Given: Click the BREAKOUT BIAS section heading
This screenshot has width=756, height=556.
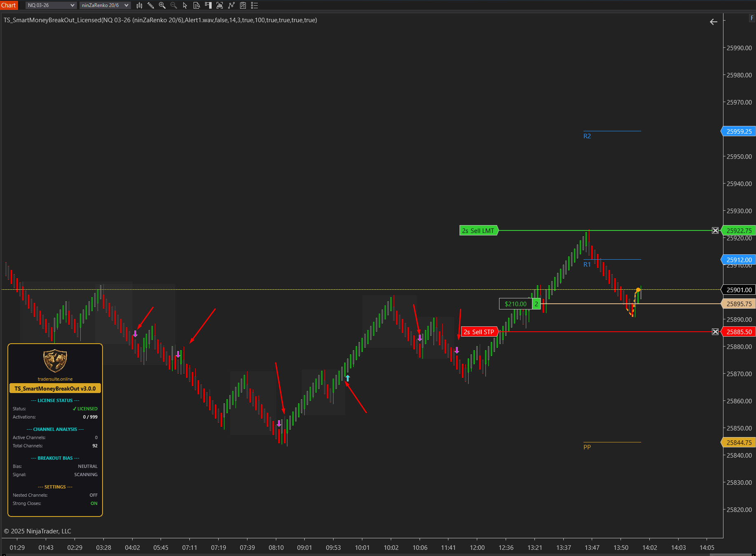Looking at the screenshot, I should tap(55, 458).
